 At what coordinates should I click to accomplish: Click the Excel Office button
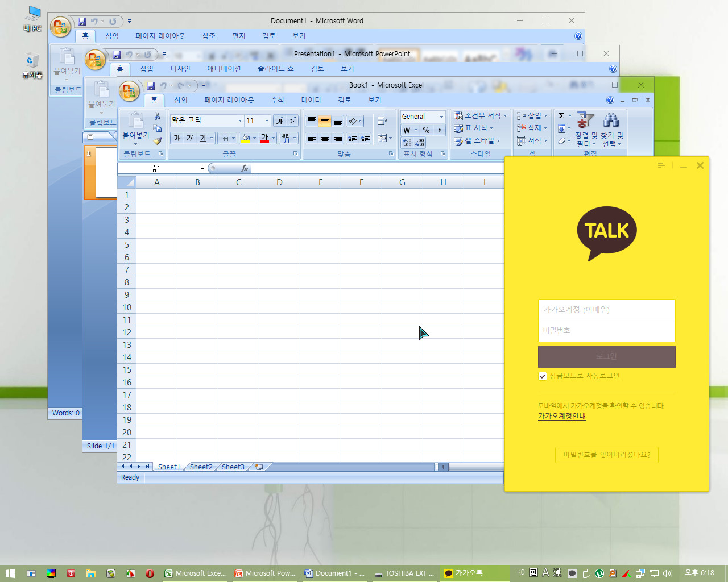coord(129,90)
